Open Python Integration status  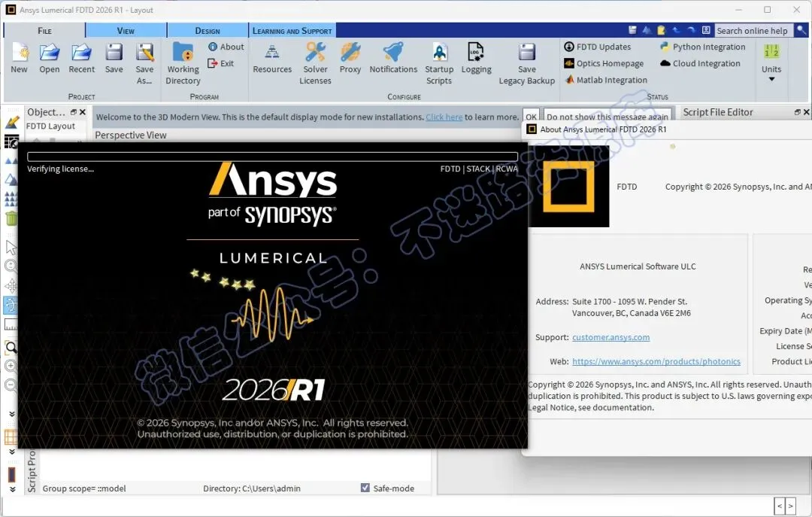[x=703, y=47]
